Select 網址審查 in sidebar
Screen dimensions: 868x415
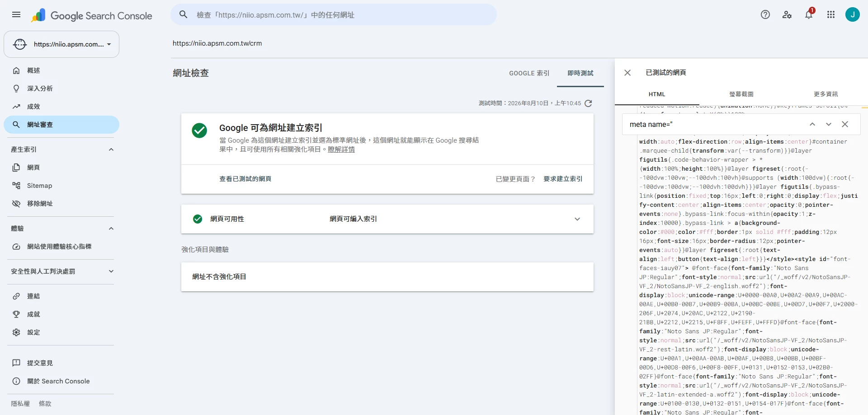[61, 125]
